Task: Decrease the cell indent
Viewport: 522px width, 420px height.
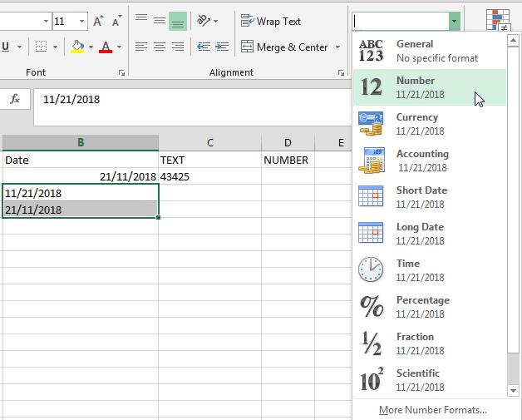Action: (203, 47)
